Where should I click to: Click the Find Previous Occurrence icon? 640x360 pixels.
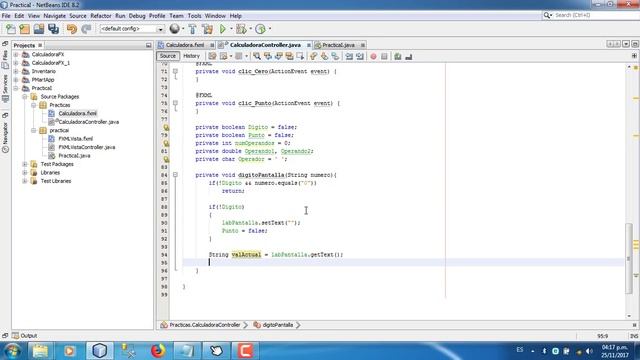(x=268, y=56)
